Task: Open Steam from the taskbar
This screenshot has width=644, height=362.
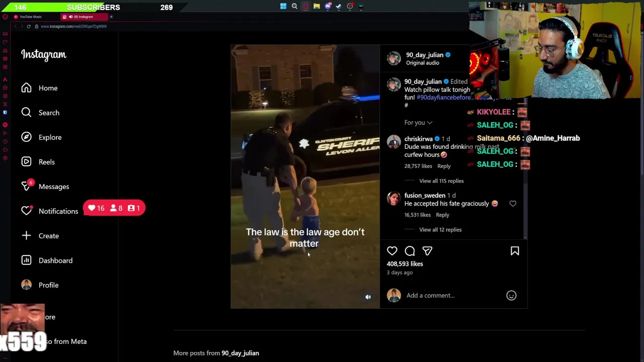Action: (339, 6)
